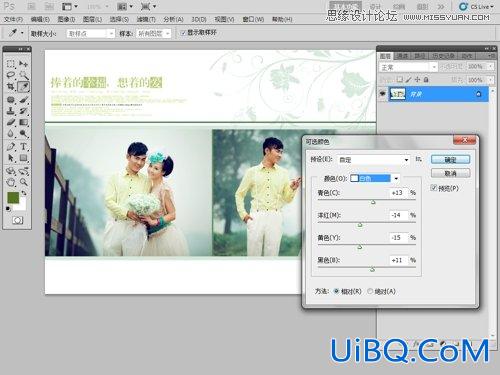Select the Lasso tool
Screen dimensions: 500x375
tap(11, 75)
